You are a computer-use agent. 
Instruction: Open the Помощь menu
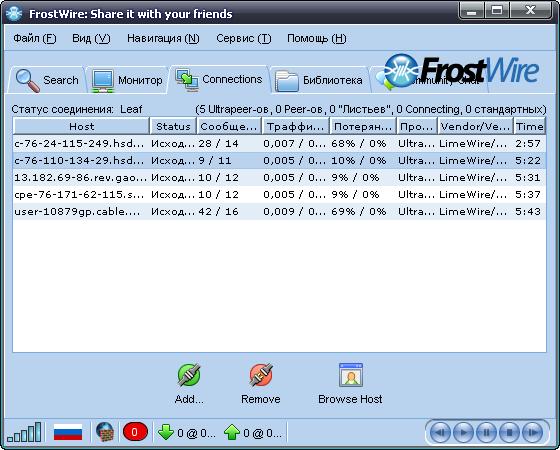[x=316, y=38]
